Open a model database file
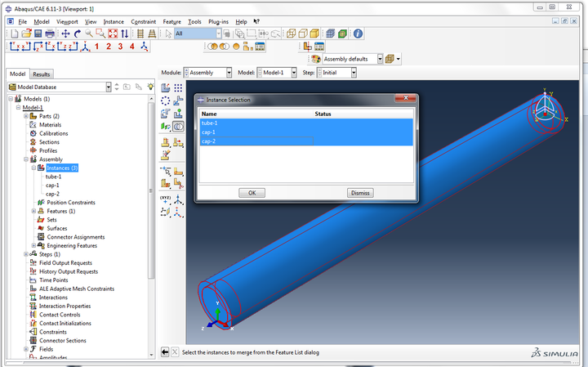This screenshot has width=588, height=367. pos(26,34)
